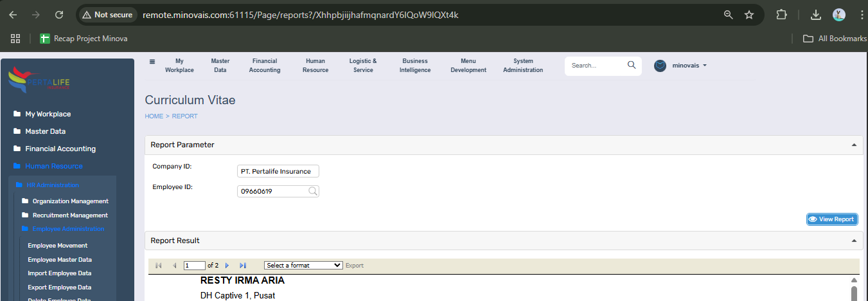This screenshot has height=301, width=868.
Task: Open browser downloads
Action: [x=816, y=14]
